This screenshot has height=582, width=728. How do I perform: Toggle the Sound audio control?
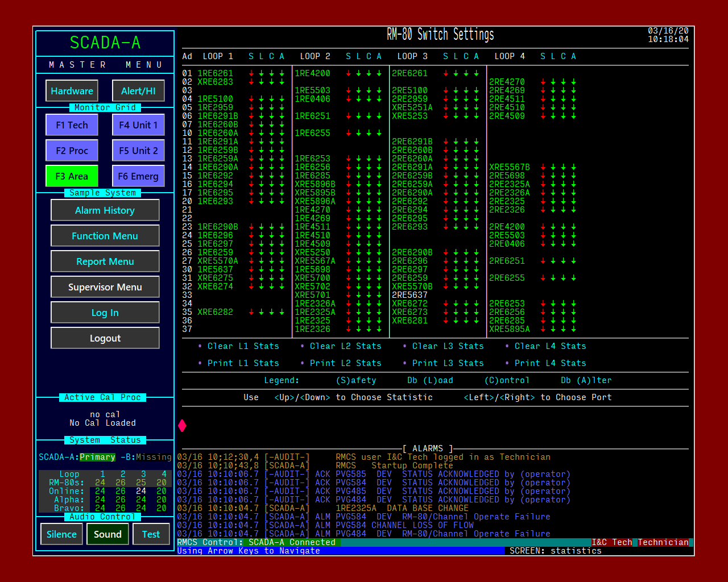click(x=107, y=534)
